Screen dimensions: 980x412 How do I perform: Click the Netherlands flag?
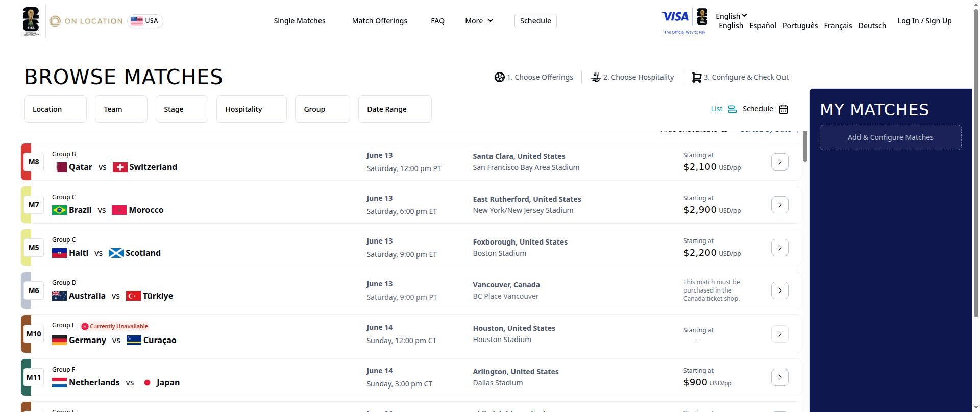click(x=59, y=382)
